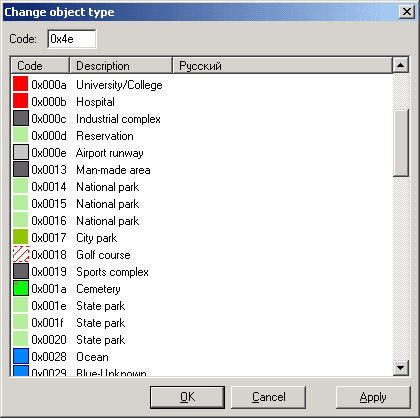The height and width of the screenshot is (418, 420).
Task: Click the Apply button
Action: pos(373,397)
